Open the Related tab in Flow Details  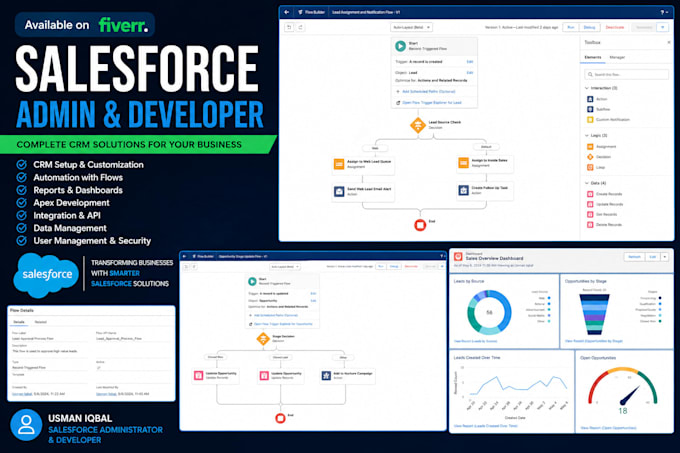[x=40, y=322]
